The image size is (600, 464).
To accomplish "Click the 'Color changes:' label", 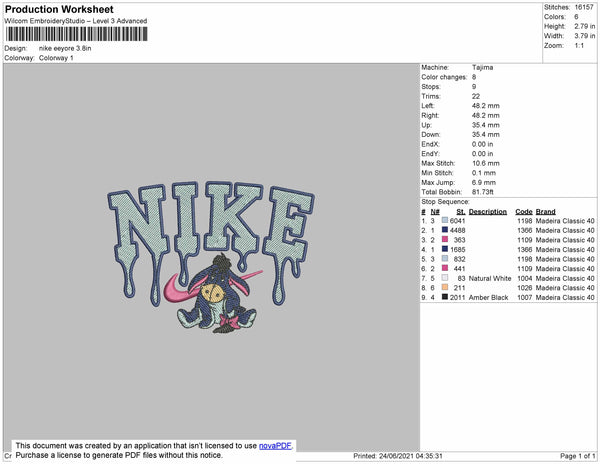I will click(x=444, y=77).
